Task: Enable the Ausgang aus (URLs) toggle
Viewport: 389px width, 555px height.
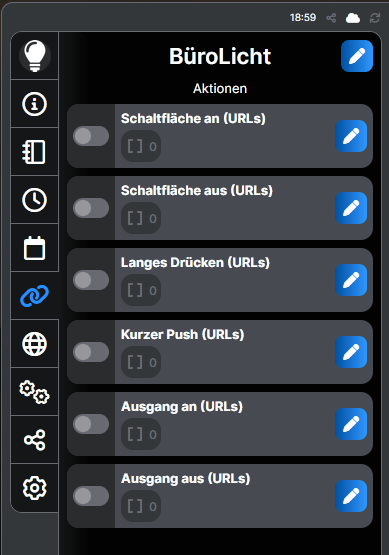Action: (x=91, y=496)
